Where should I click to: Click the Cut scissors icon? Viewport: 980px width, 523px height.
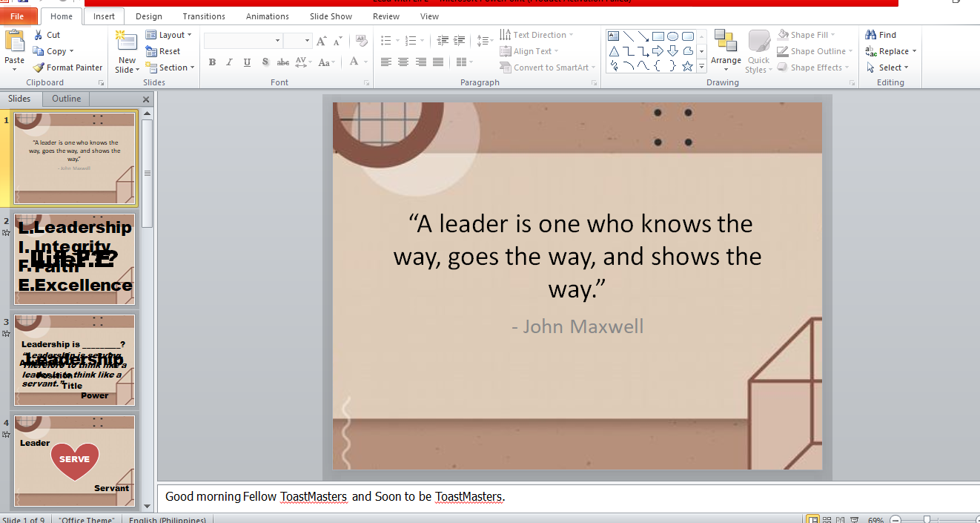[x=39, y=35]
